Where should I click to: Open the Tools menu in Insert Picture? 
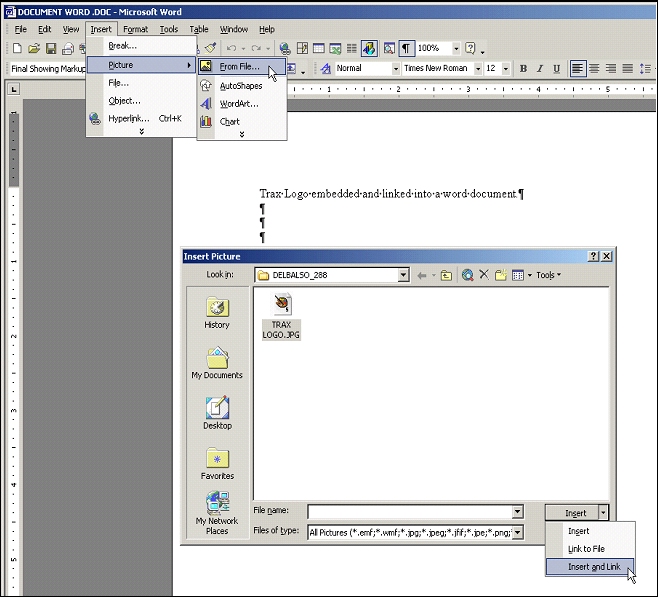(548, 275)
